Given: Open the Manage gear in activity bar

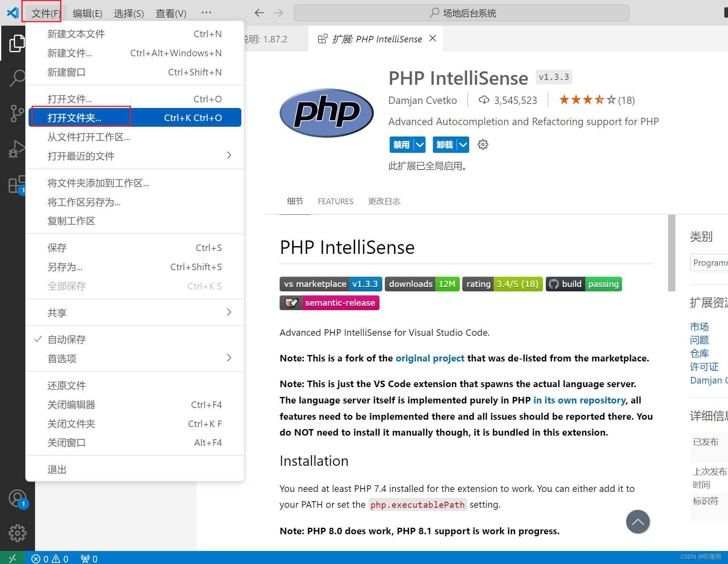Looking at the screenshot, I should [x=18, y=533].
